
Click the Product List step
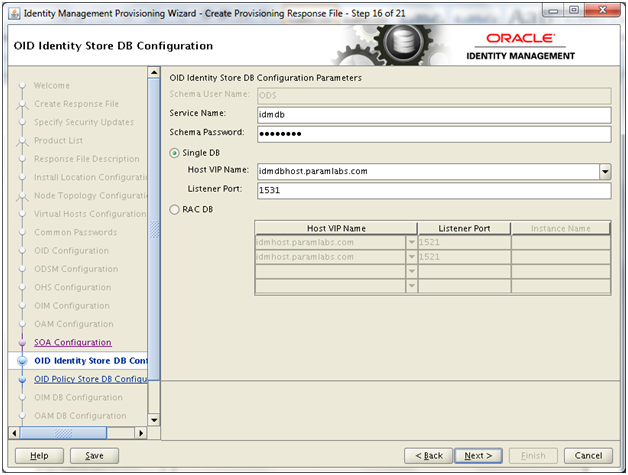coord(58,141)
